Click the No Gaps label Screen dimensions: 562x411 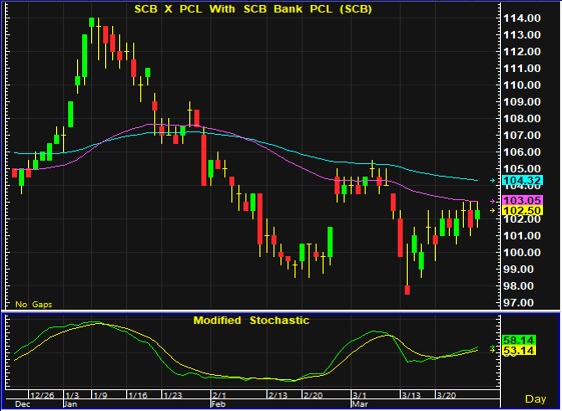(x=33, y=305)
